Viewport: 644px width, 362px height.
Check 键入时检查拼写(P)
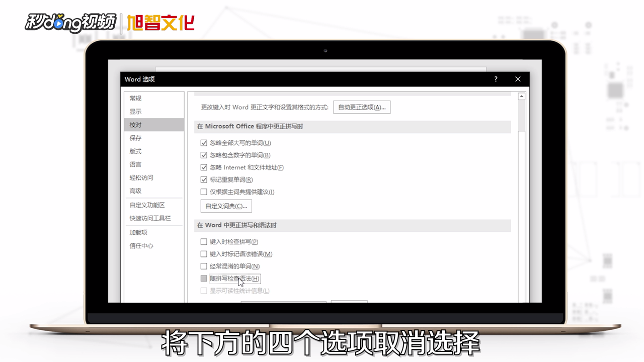(204, 242)
